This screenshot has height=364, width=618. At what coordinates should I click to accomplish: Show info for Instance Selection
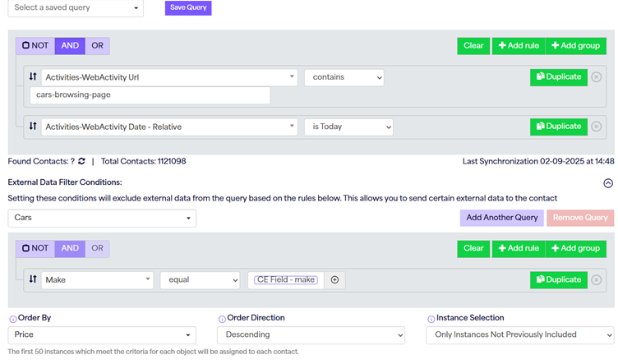pos(431,319)
